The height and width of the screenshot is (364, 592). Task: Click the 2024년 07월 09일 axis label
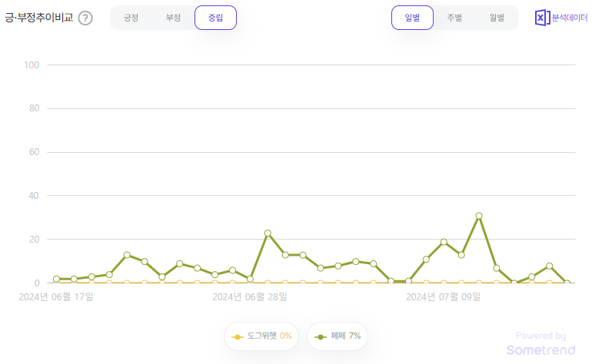(444, 297)
